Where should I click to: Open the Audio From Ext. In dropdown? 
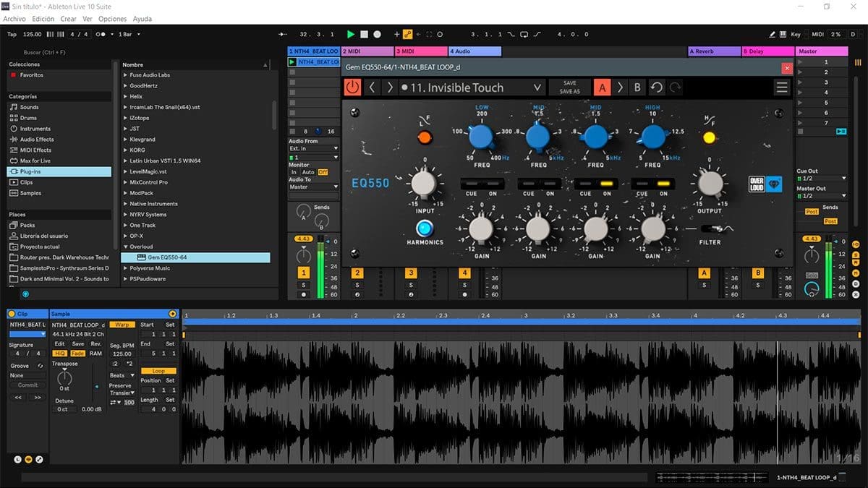click(x=314, y=149)
